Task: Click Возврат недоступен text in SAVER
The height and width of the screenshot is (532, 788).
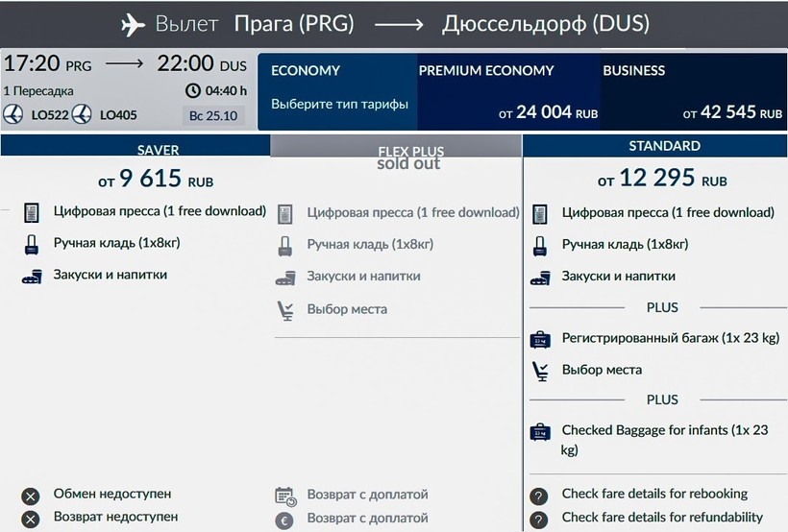Action: coord(115,517)
